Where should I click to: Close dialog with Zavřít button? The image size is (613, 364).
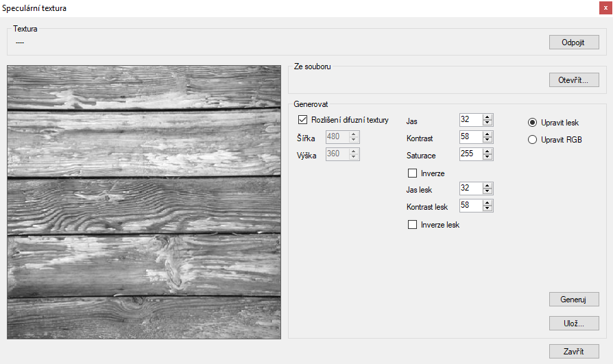point(574,352)
